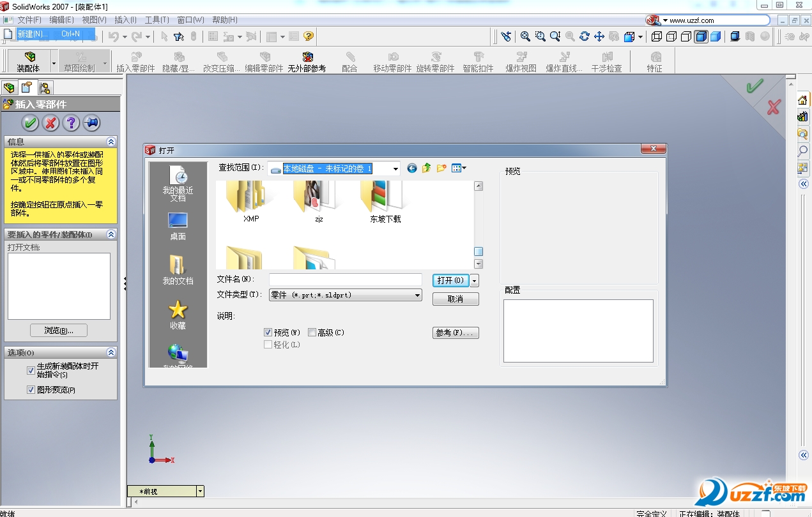Select the 移动零部件 tool
The height and width of the screenshot is (517, 812).
(394, 61)
